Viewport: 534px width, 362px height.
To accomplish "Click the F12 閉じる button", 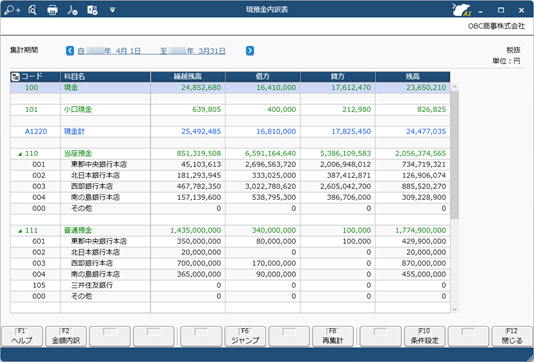I will pos(512,336).
